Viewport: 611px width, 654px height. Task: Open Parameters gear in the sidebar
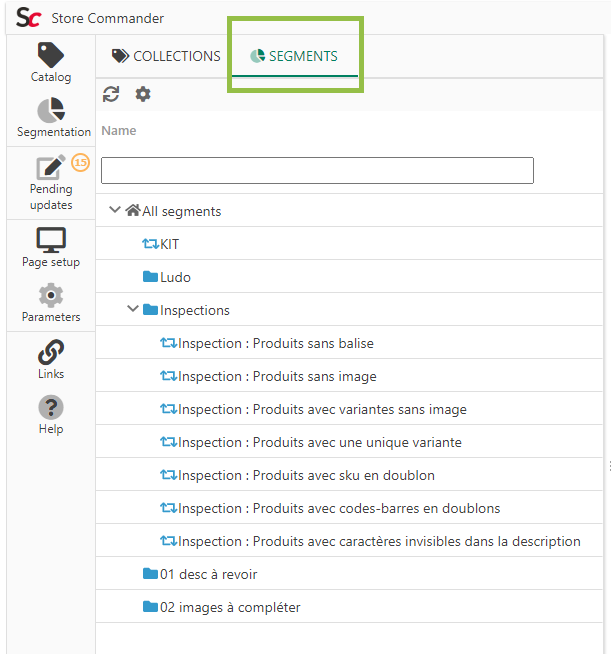click(x=51, y=303)
